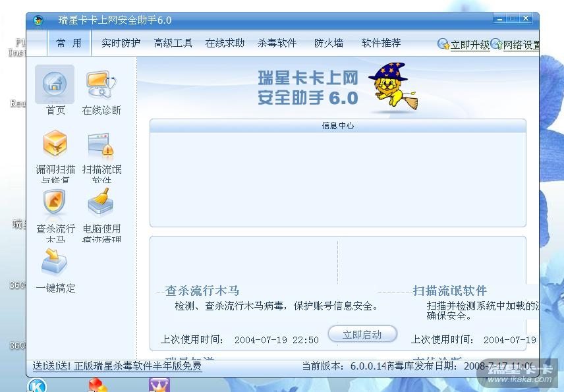This screenshot has width=564, height=392.
Task: Open the 首页 home icon
Action: (55, 84)
